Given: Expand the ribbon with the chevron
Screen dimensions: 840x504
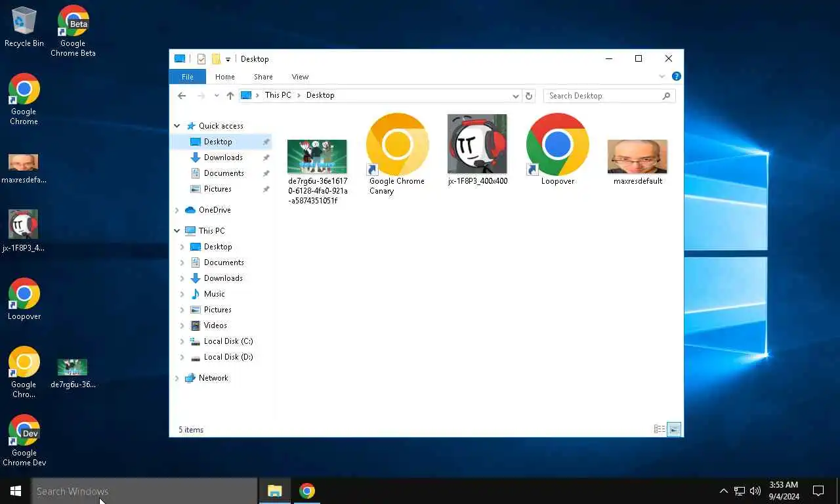Looking at the screenshot, I should click(662, 77).
